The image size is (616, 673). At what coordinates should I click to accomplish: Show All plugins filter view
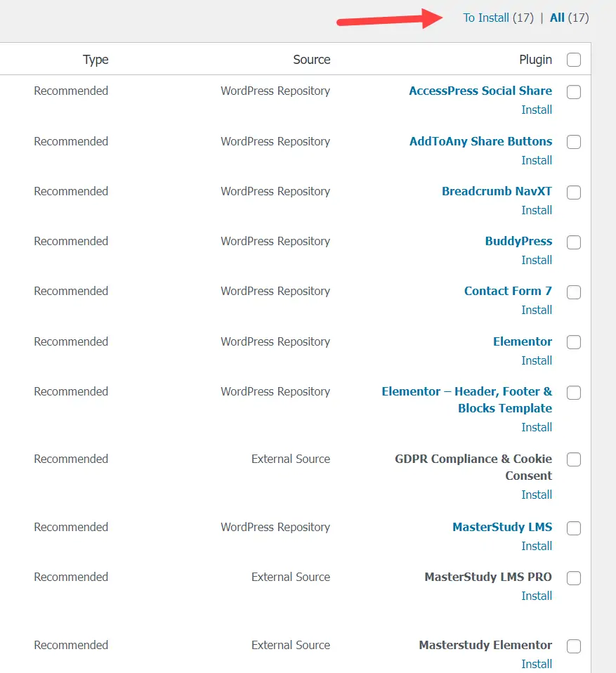pyautogui.click(x=557, y=18)
